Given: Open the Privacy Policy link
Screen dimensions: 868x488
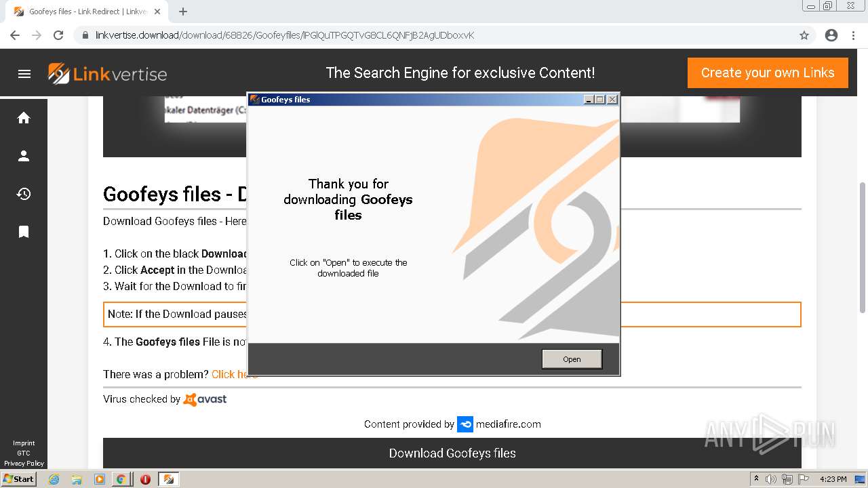Looking at the screenshot, I should [24, 464].
